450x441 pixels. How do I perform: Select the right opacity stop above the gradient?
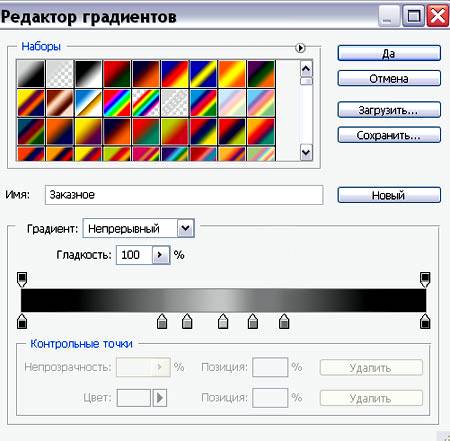tap(425, 279)
